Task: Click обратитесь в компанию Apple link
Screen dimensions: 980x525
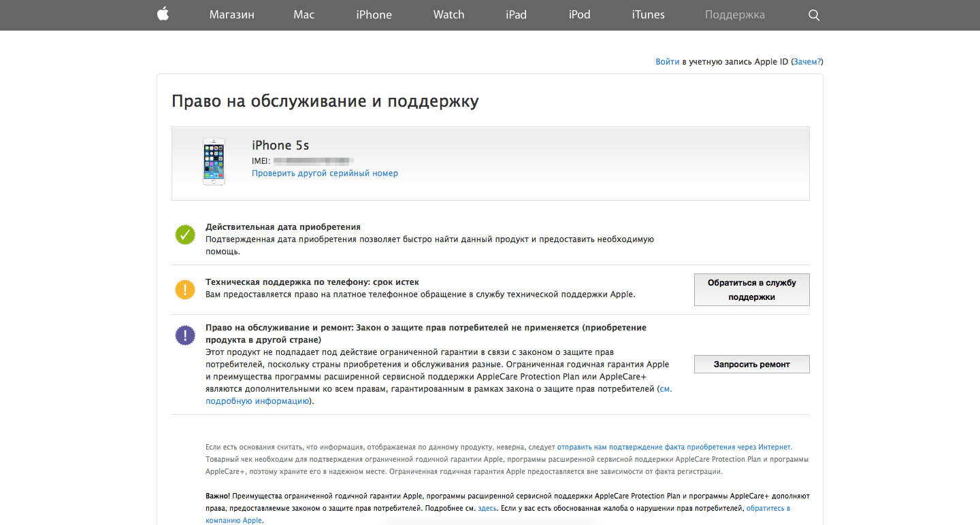Action: pos(498,515)
